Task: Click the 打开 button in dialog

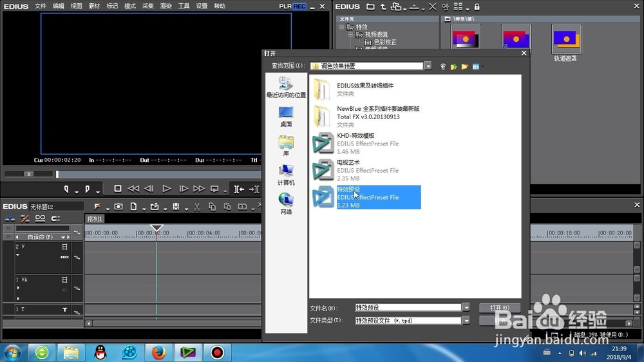Action: tap(500, 307)
